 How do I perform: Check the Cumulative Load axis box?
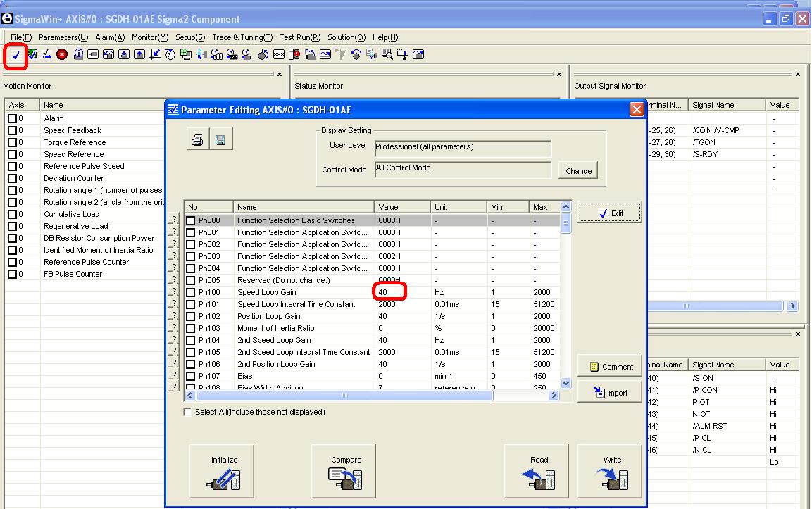(12, 214)
